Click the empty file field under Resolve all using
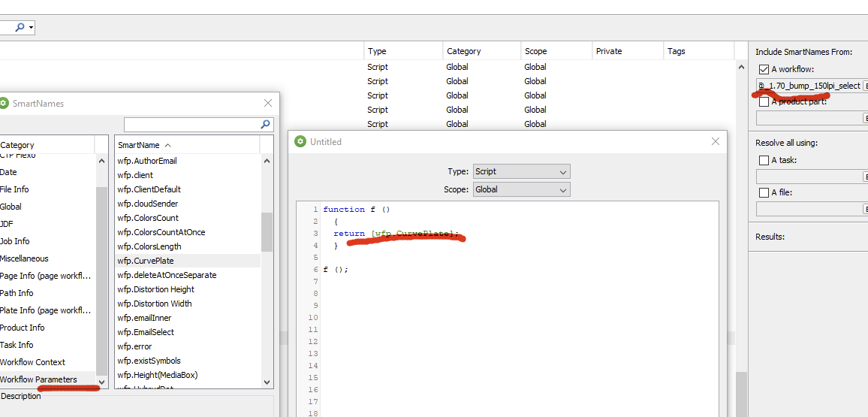868x417 pixels. coord(809,209)
